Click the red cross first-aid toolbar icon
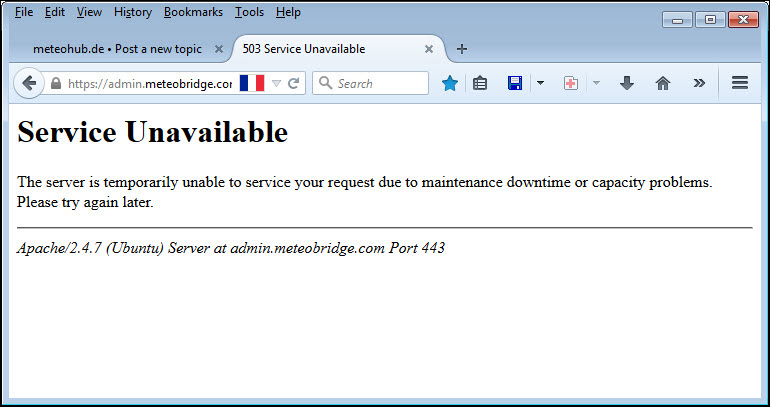The height and width of the screenshot is (407, 770). tap(570, 83)
